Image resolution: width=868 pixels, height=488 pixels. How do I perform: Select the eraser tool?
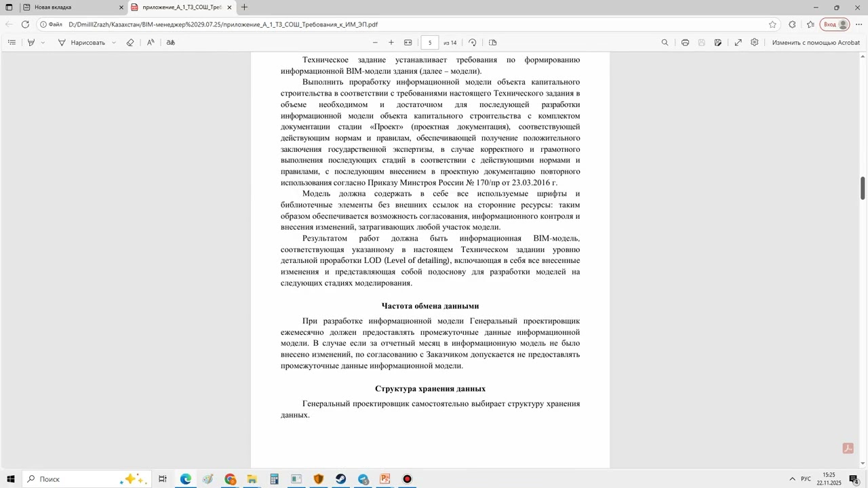[x=130, y=42]
